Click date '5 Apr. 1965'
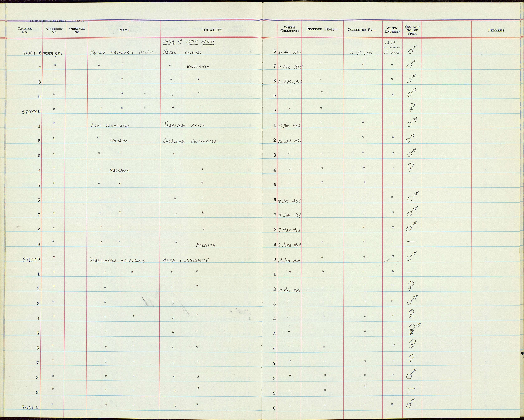The image size is (524, 420). [x=290, y=82]
